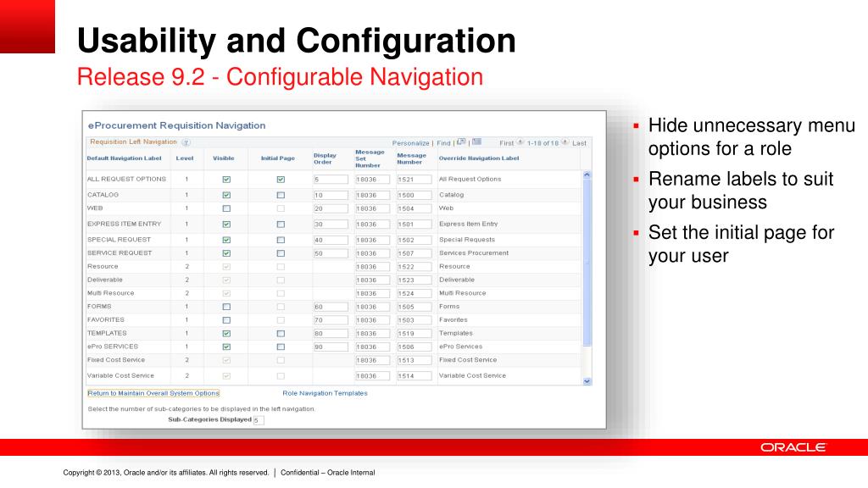Open Return to Maintain Overall System Options
The height and width of the screenshot is (488, 868).
[x=153, y=393]
